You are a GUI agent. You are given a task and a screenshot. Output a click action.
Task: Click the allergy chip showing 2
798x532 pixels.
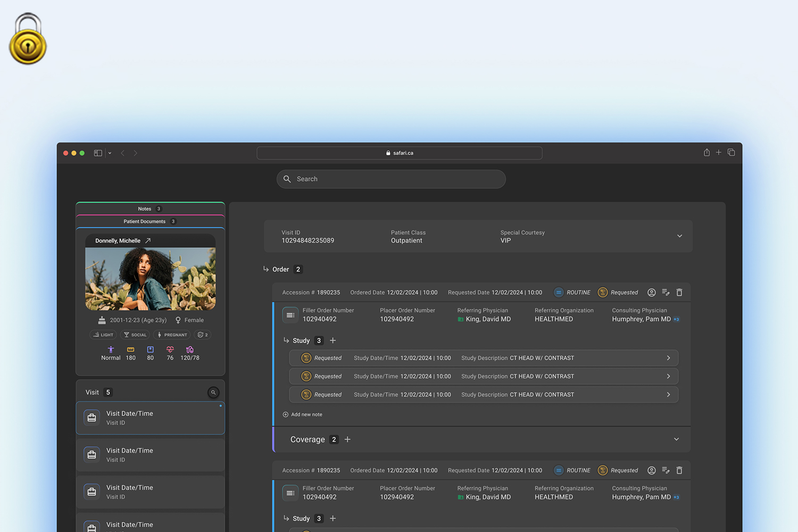click(x=203, y=335)
